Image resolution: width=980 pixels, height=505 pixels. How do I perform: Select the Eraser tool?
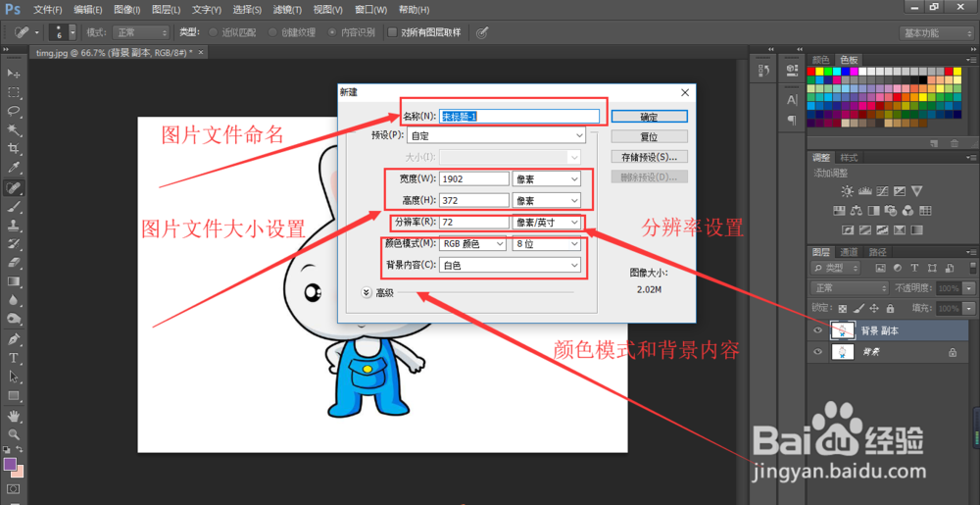point(14,263)
